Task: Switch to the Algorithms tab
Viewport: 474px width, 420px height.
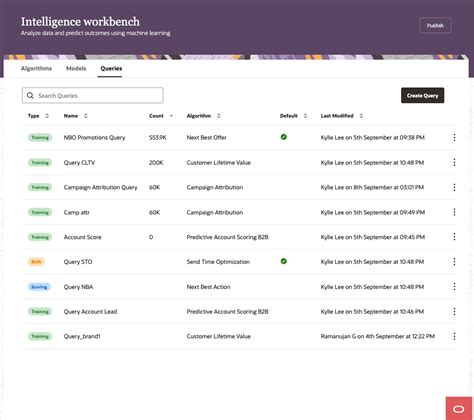Action: [x=36, y=68]
